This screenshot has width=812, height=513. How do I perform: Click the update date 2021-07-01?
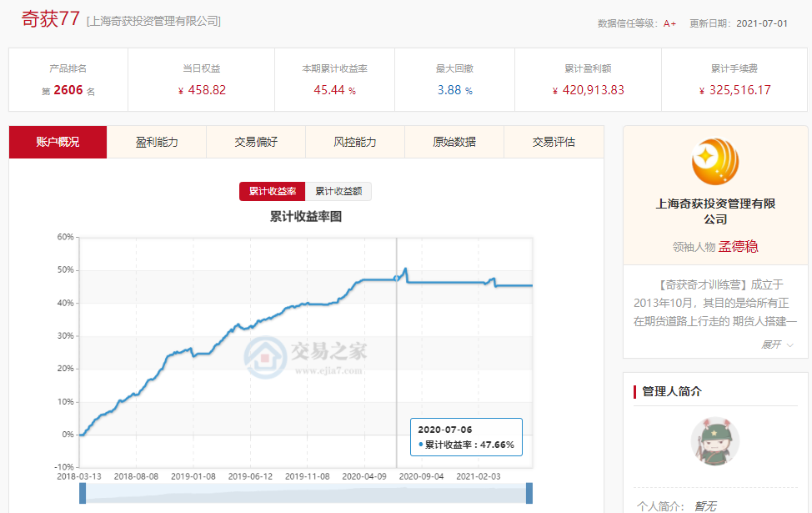pos(762,24)
